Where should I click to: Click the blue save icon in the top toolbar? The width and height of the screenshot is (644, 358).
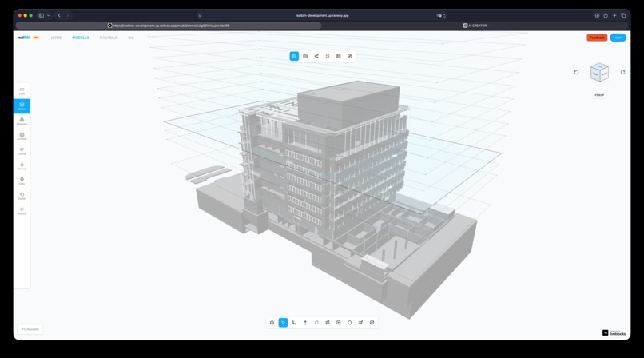(x=294, y=56)
